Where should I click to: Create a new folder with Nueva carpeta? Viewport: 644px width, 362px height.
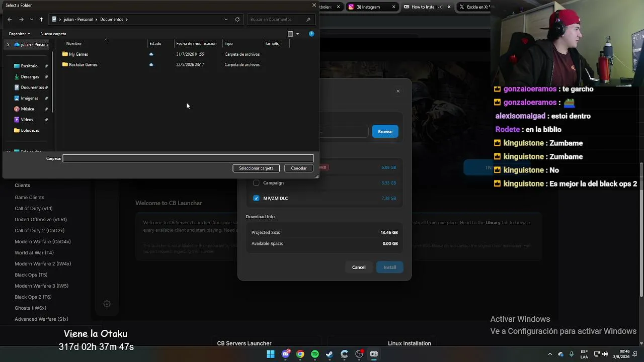tap(53, 34)
